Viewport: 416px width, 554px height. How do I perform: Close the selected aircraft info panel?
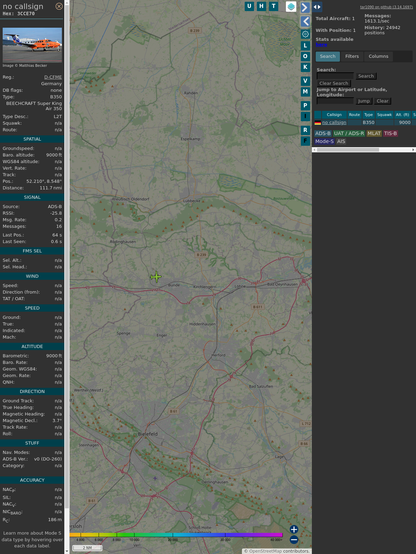(59, 6)
